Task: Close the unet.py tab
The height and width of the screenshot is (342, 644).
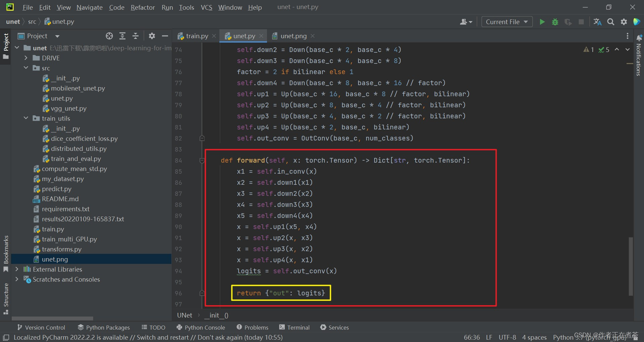Action: (x=261, y=36)
